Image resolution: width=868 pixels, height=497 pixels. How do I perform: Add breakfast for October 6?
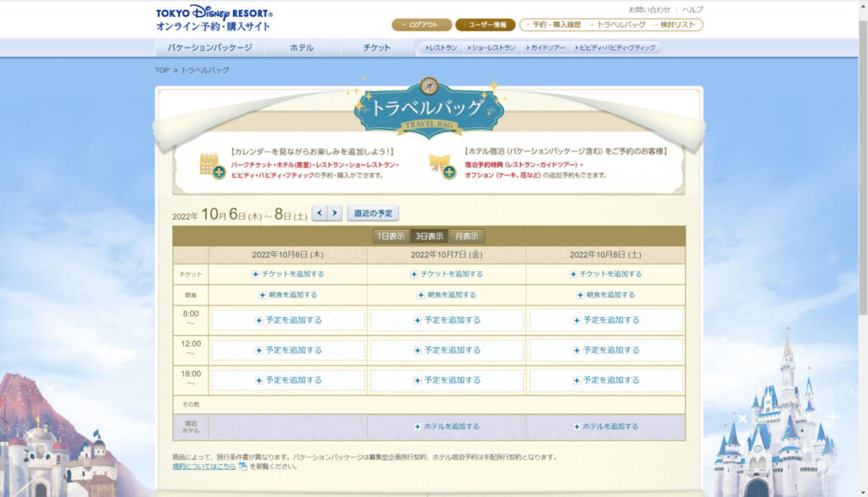click(x=288, y=295)
